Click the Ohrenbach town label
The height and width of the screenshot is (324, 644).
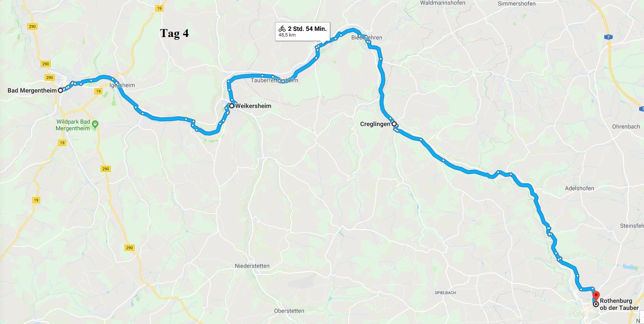[626, 127]
